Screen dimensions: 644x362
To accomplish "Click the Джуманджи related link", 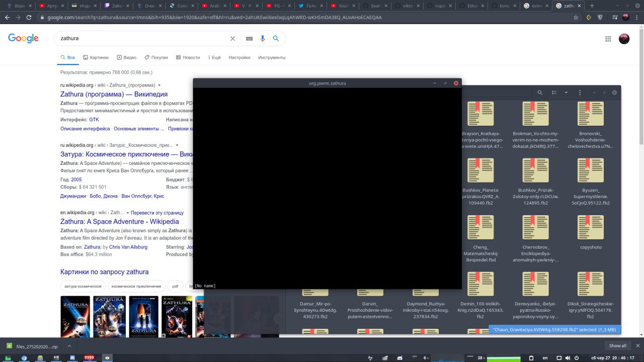I will pyautogui.click(x=73, y=196).
